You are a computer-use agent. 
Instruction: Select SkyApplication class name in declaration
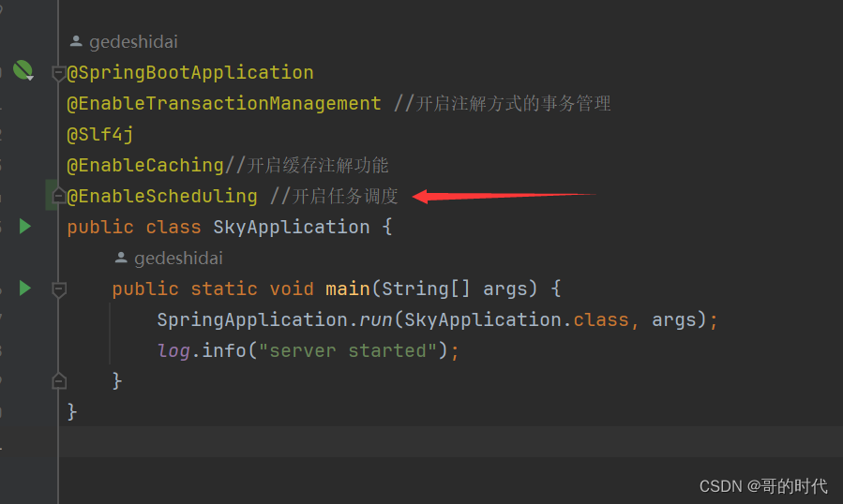coord(292,227)
